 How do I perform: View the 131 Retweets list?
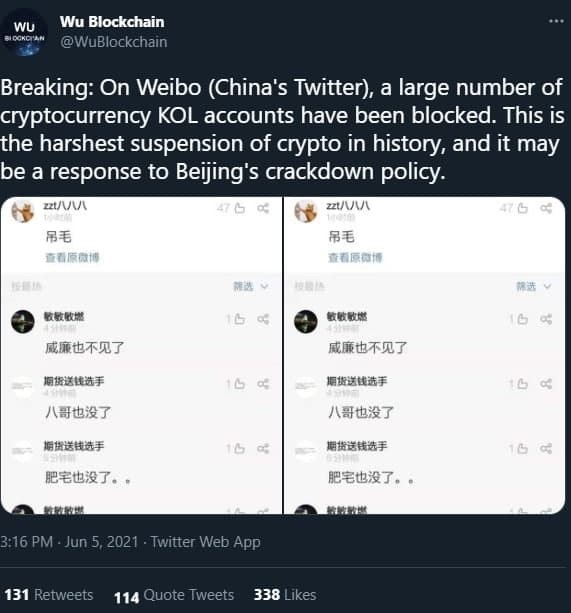tap(49, 595)
